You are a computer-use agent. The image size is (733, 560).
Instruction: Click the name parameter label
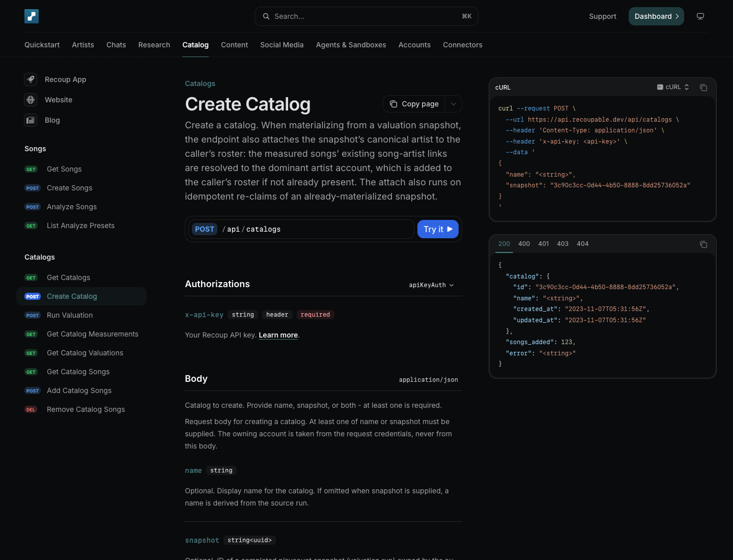193,470
